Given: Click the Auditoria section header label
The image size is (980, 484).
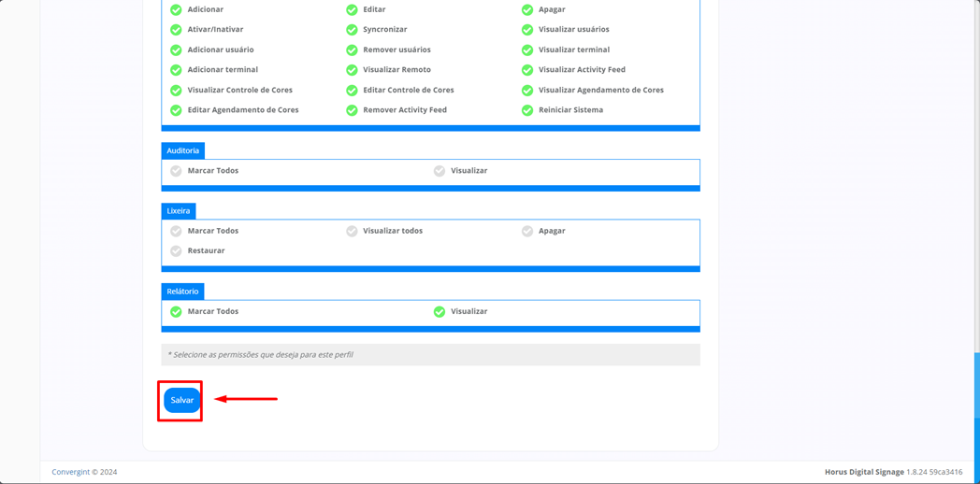Looking at the screenshot, I should pyautogui.click(x=183, y=150).
